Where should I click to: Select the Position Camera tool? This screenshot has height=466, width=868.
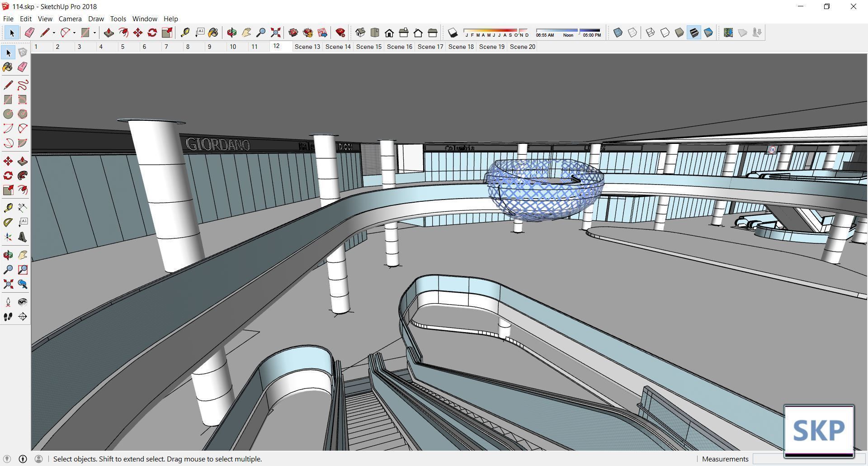(x=8, y=302)
